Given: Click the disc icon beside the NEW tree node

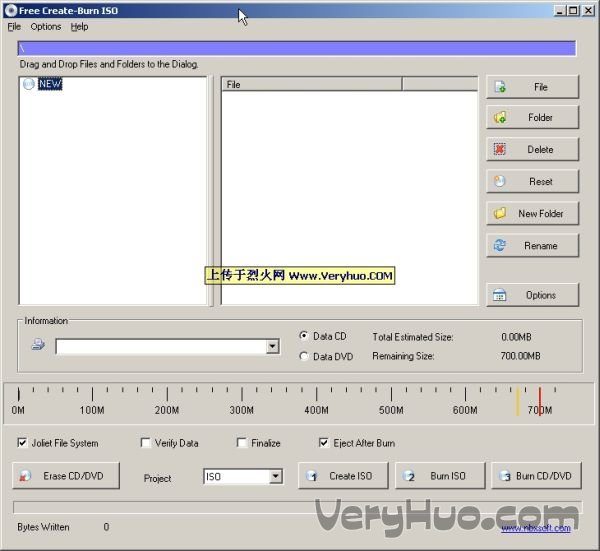Looking at the screenshot, I should click(29, 84).
